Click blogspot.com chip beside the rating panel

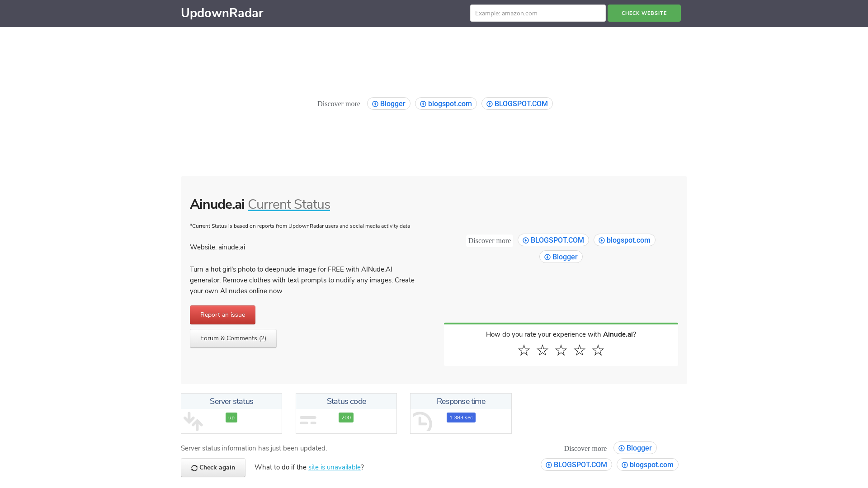624,240
